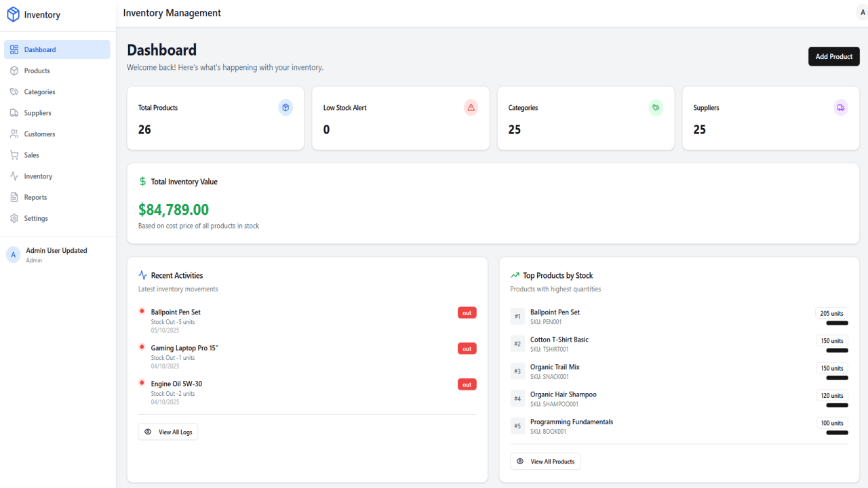Click the blue cube icon on Total Products card
868x488 pixels.
[285, 107]
